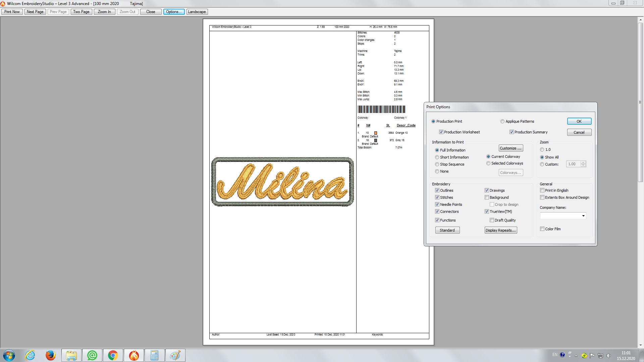Click the Custom zoom spinner arrows
Viewport: 644px width, 362px height.
click(x=583, y=164)
